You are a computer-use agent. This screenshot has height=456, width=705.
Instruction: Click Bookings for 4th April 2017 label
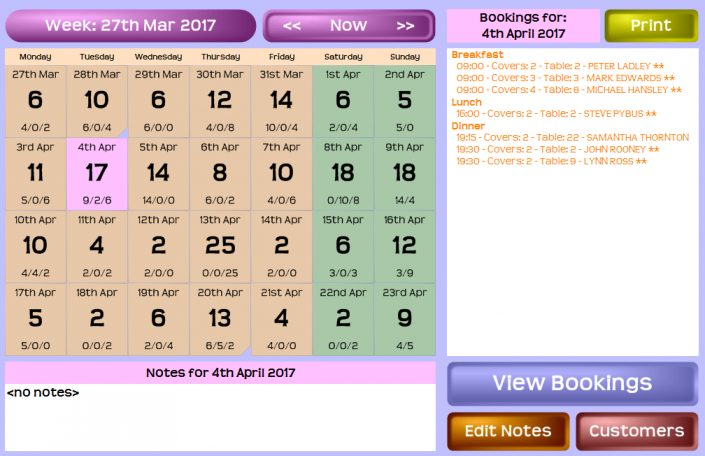(x=523, y=26)
